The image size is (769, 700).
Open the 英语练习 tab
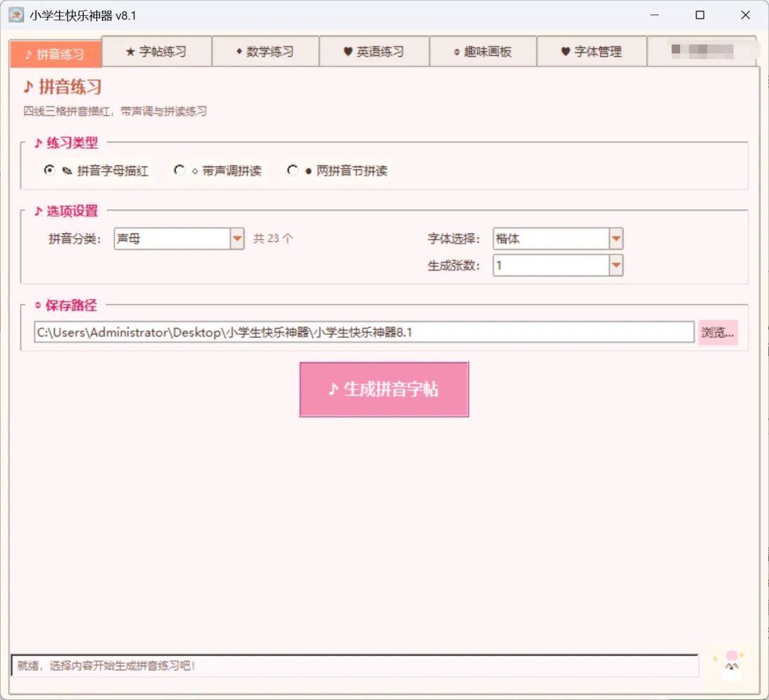click(x=375, y=51)
